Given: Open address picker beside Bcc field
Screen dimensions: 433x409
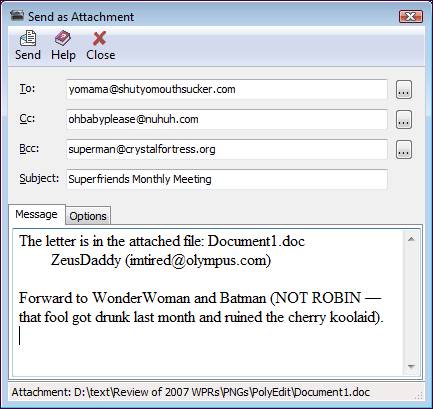Looking at the screenshot, I should (404, 149).
